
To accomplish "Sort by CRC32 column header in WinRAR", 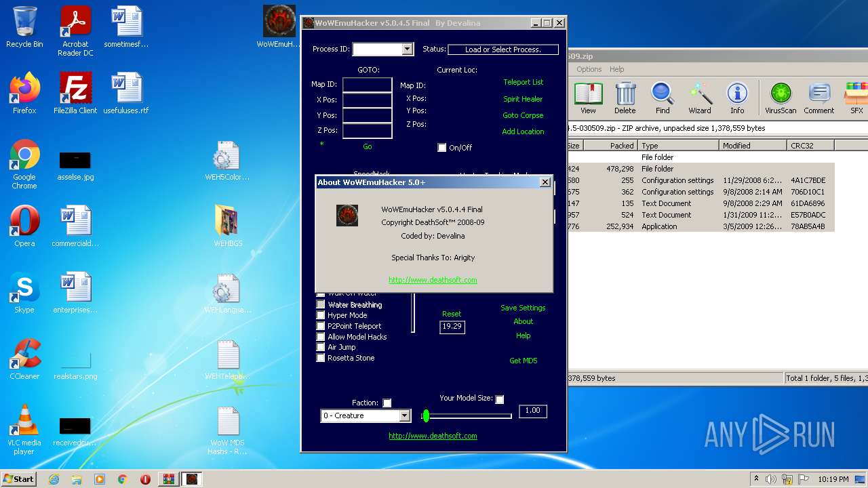I will click(810, 146).
